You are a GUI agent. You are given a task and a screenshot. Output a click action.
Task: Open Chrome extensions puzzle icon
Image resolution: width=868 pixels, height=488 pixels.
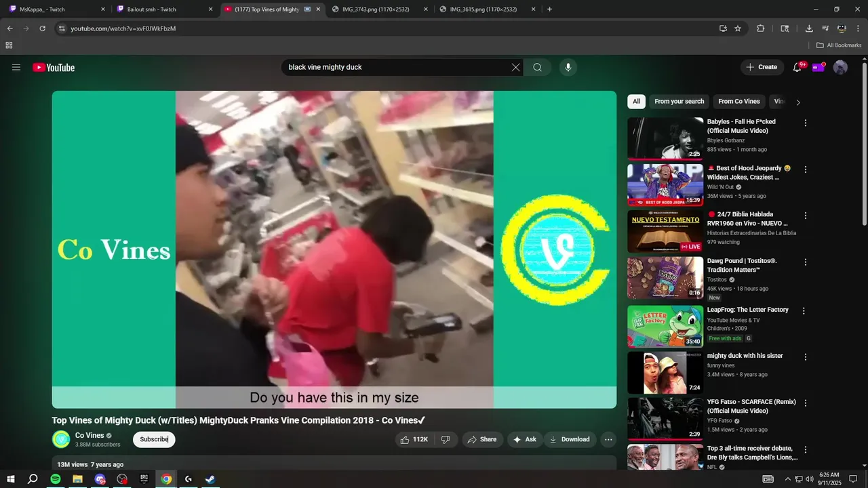coord(760,28)
